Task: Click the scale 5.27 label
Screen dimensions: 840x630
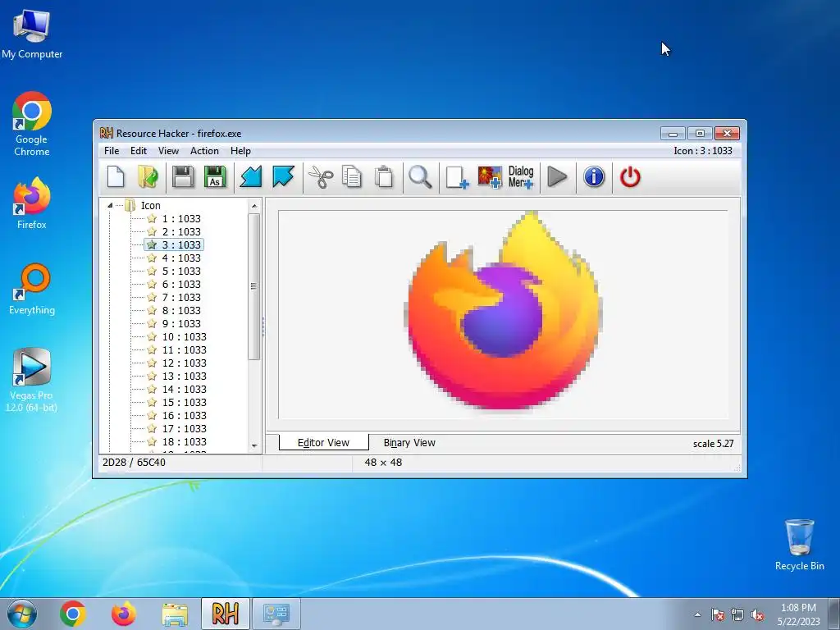Action: tap(713, 444)
